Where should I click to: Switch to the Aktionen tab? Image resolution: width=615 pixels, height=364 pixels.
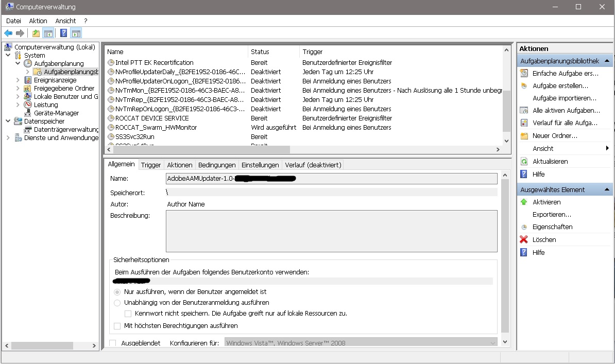tap(180, 165)
